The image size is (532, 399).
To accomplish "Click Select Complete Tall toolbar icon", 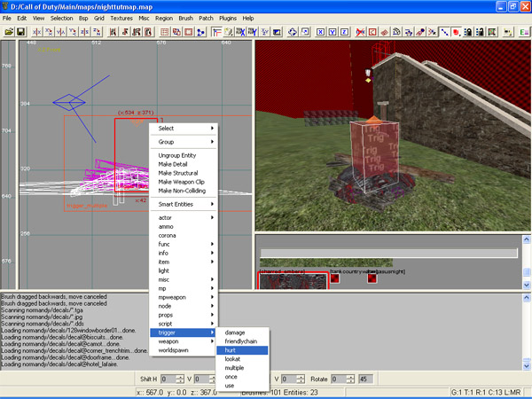I will pos(113,32).
